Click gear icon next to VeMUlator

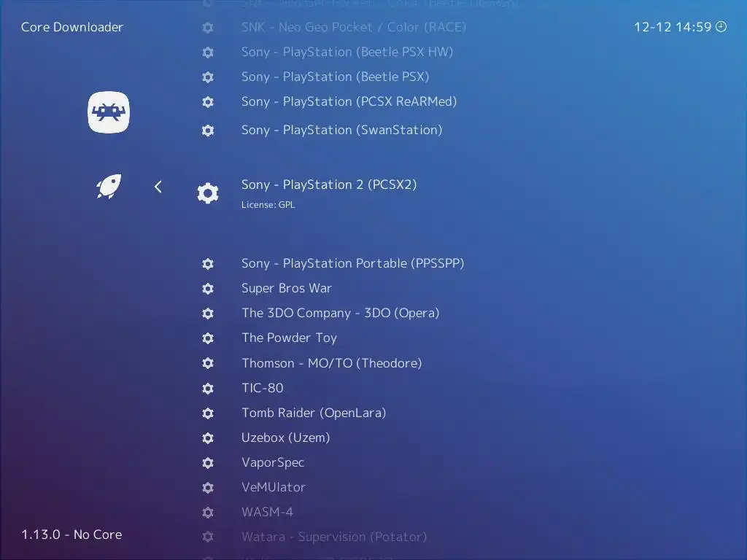click(x=208, y=488)
